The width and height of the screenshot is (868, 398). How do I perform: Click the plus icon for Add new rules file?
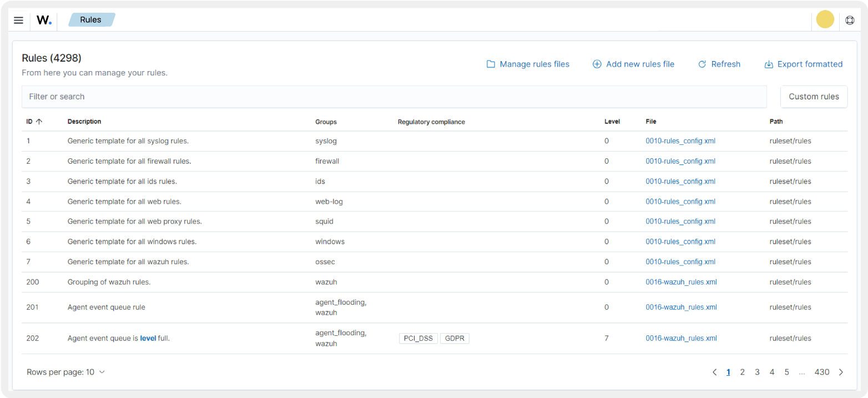[x=597, y=64]
